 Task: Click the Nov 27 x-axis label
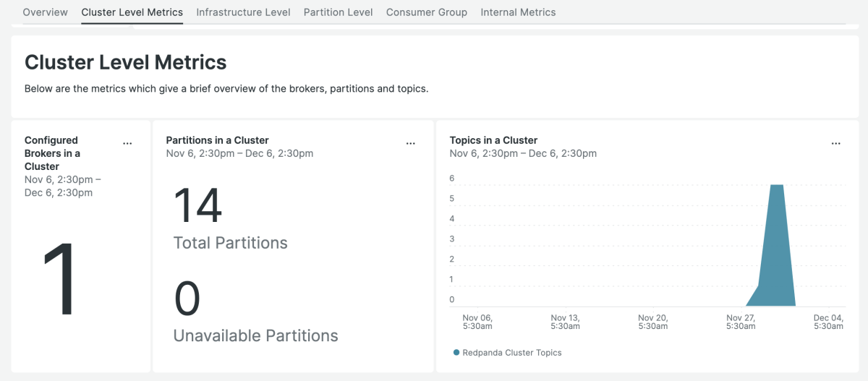click(741, 322)
